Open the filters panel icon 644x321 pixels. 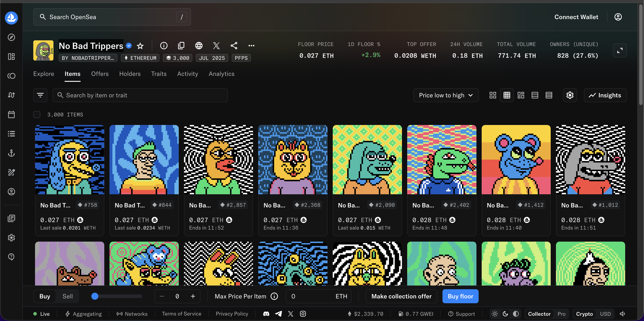(40, 95)
